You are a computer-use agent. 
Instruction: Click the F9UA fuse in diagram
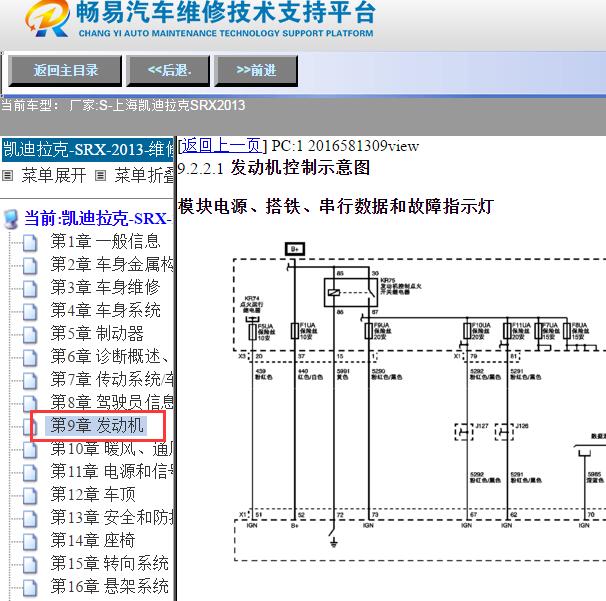click(369, 331)
